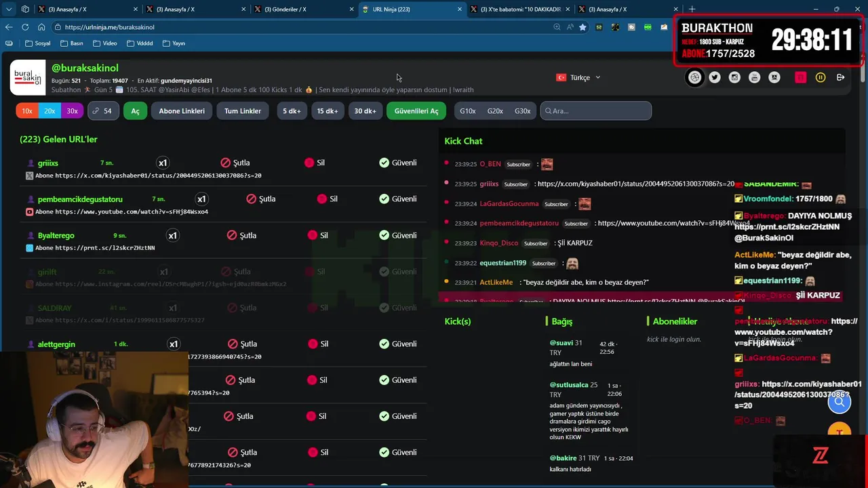Click the image/screenshot filter icon
This screenshot has width=868, height=488.
point(774,77)
